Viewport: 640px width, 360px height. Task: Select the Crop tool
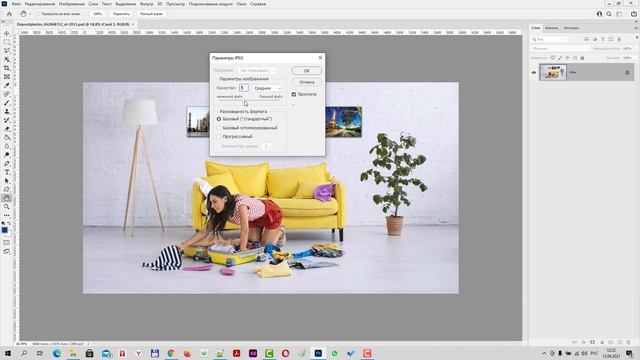7,68
